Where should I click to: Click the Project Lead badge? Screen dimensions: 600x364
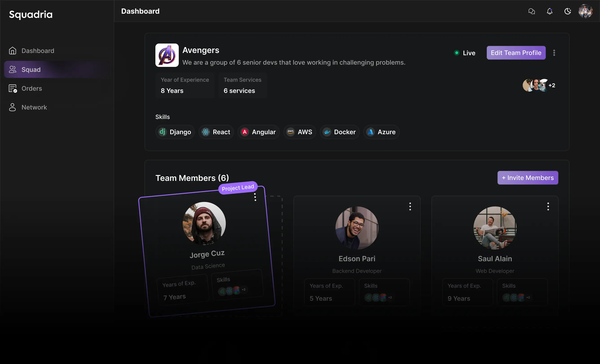click(238, 188)
